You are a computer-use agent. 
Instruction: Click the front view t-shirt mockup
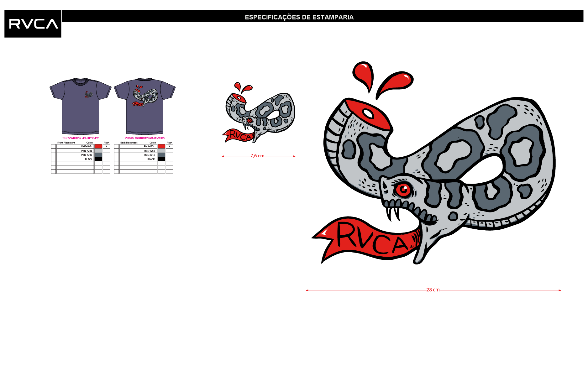pyautogui.click(x=81, y=106)
